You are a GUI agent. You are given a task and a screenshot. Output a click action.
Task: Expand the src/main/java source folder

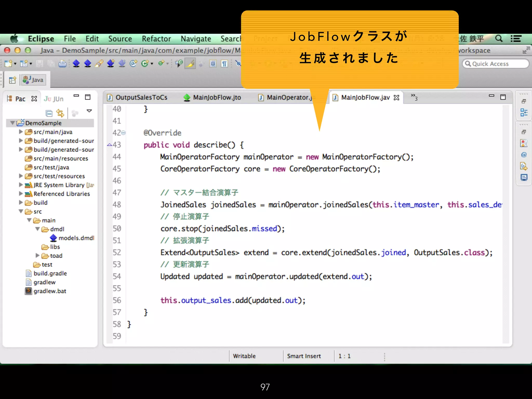coord(21,132)
